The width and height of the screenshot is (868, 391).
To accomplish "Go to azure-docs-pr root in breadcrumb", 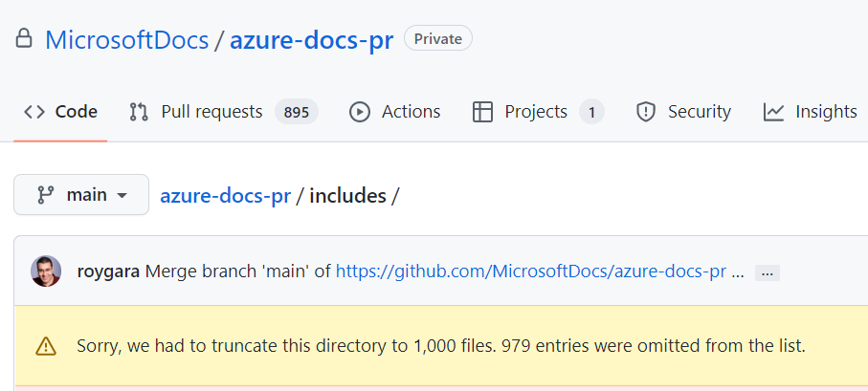I will 225,196.
